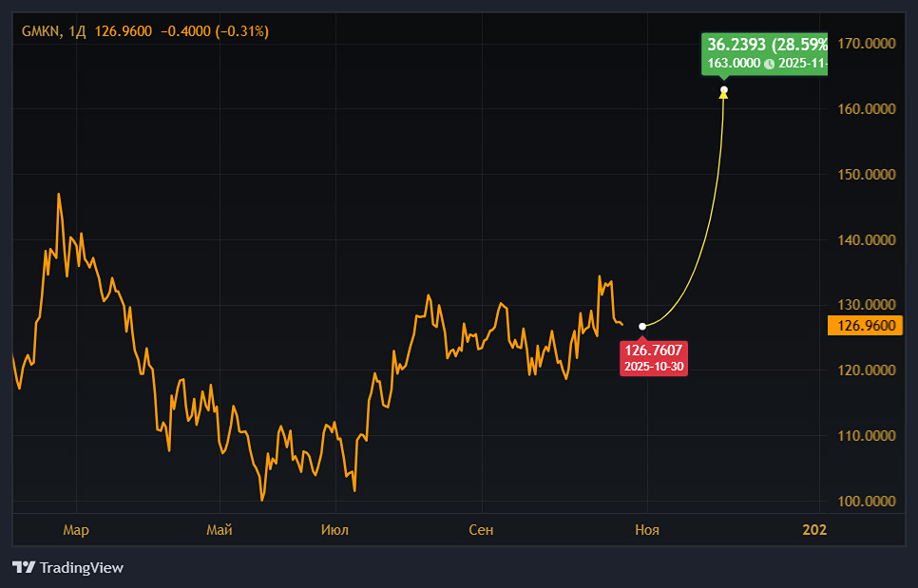Click the clock icon in the green label

click(x=770, y=64)
